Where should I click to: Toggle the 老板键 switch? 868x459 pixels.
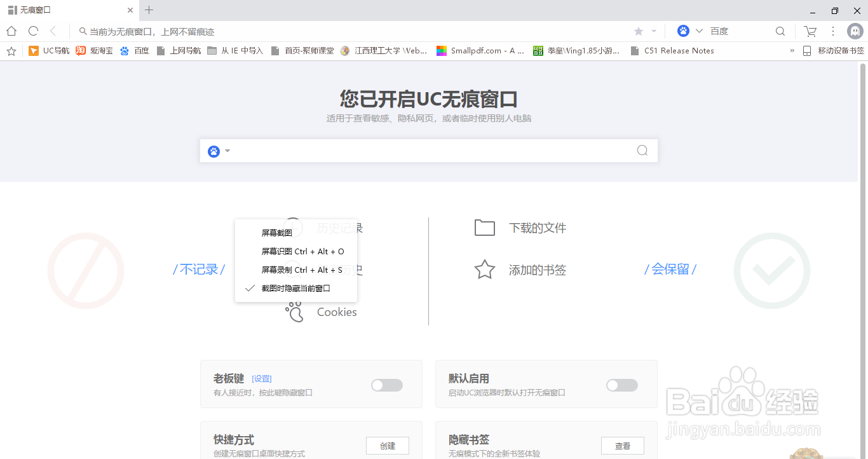[387, 385]
